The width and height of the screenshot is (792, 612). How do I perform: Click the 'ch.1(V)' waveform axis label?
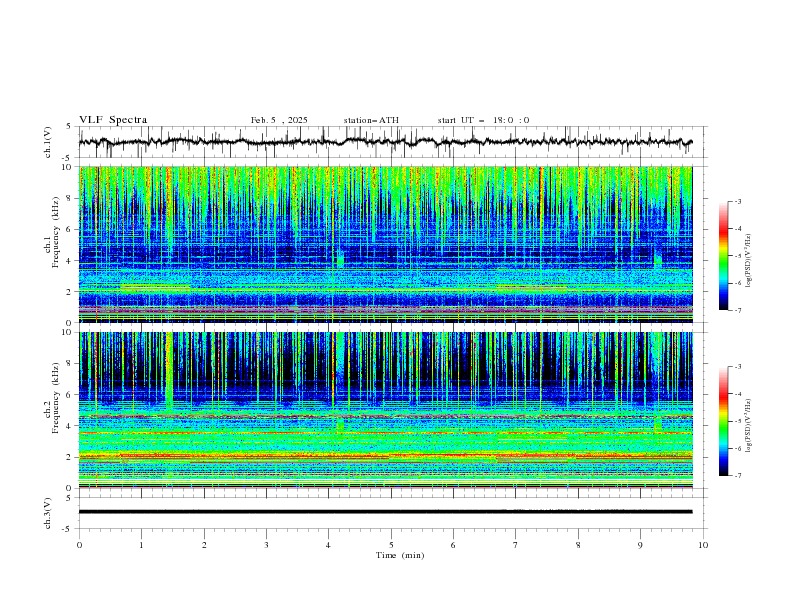pos(48,142)
